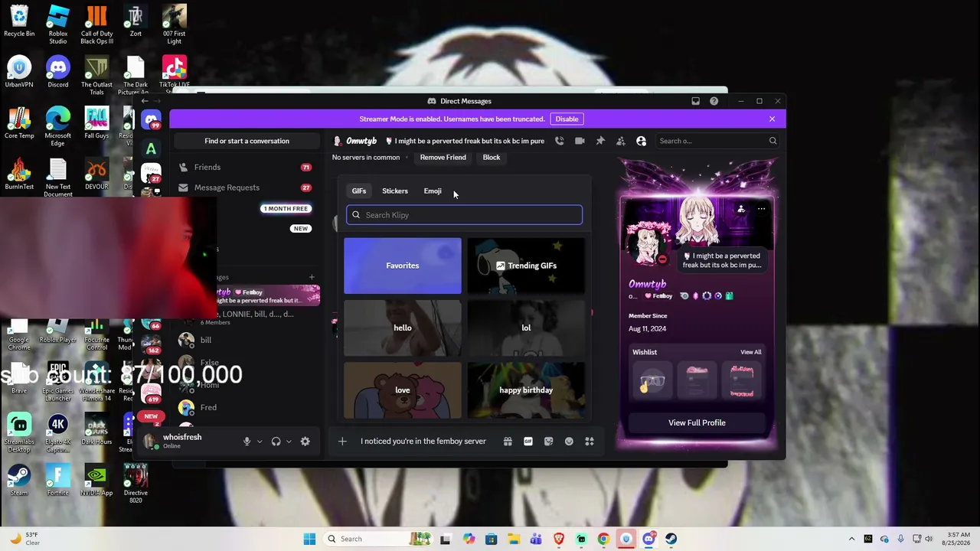Open Discord home direct messages icon
Screen dimensions: 980x551
[151, 120]
